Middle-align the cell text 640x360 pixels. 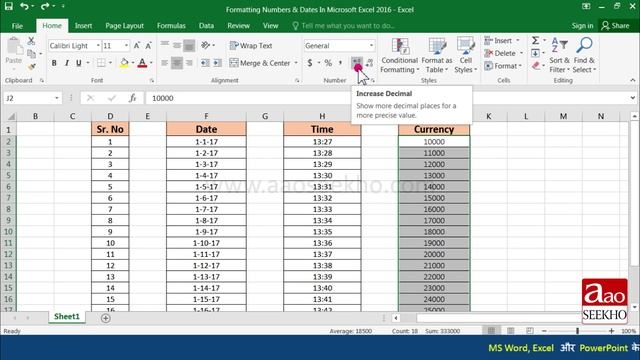coord(177,45)
